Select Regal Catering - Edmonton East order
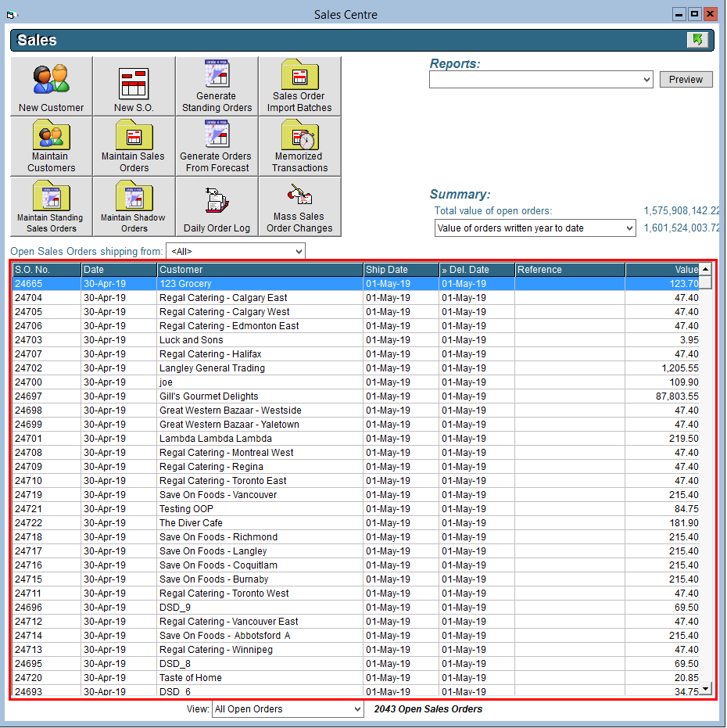 356,326
